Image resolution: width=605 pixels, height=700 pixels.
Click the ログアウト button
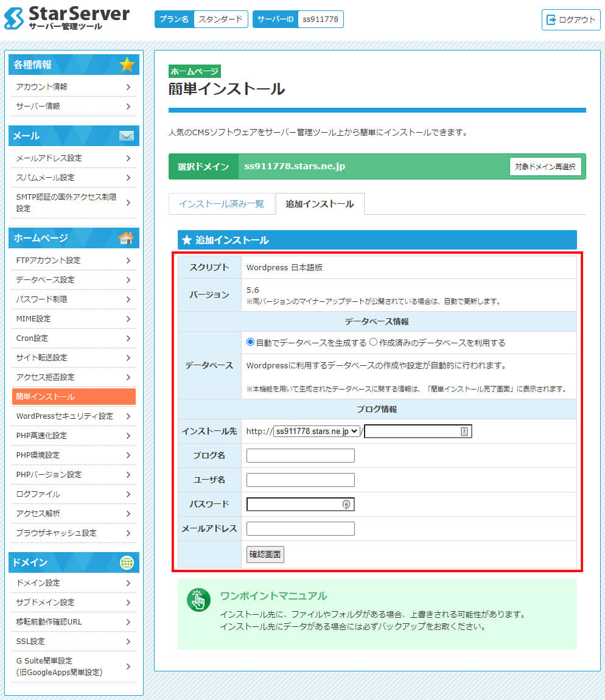tap(571, 19)
